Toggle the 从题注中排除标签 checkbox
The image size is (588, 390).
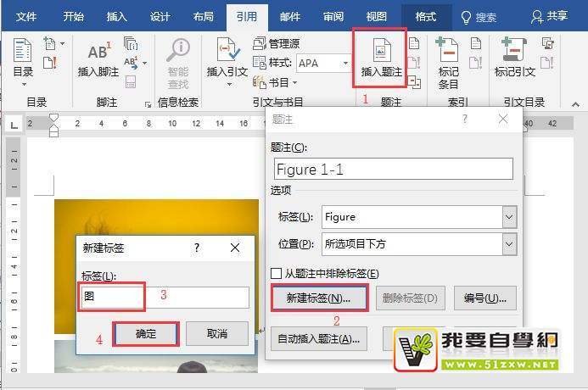click(276, 273)
